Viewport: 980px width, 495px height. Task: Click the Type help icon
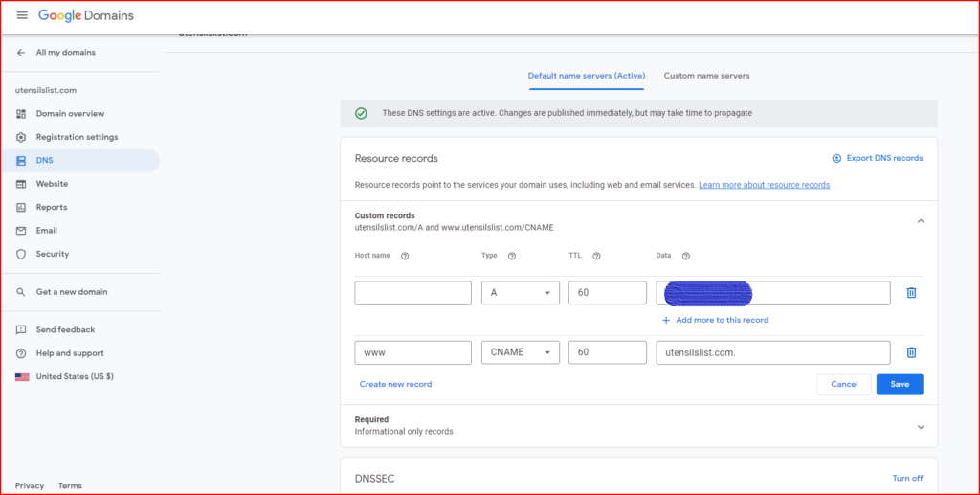pos(512,256)
